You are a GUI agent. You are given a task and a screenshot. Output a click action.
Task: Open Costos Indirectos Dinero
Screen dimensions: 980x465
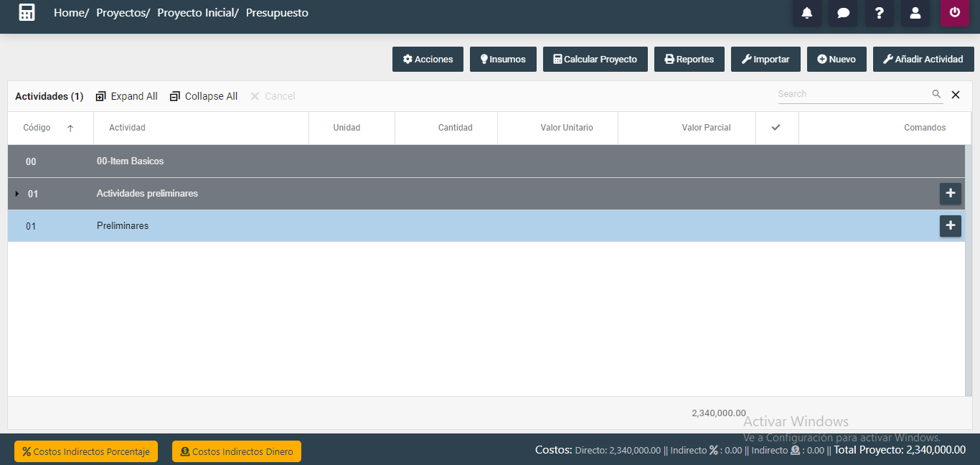(237, 451)
